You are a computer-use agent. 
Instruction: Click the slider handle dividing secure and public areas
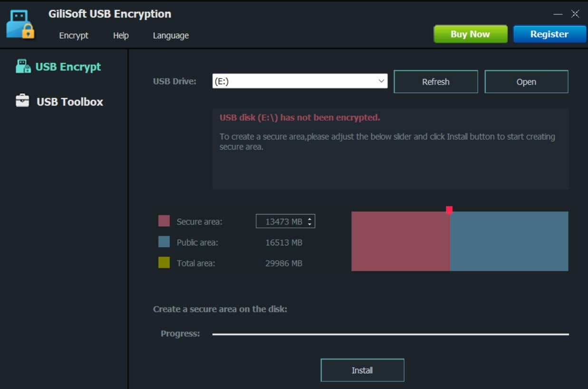point(449,208)
